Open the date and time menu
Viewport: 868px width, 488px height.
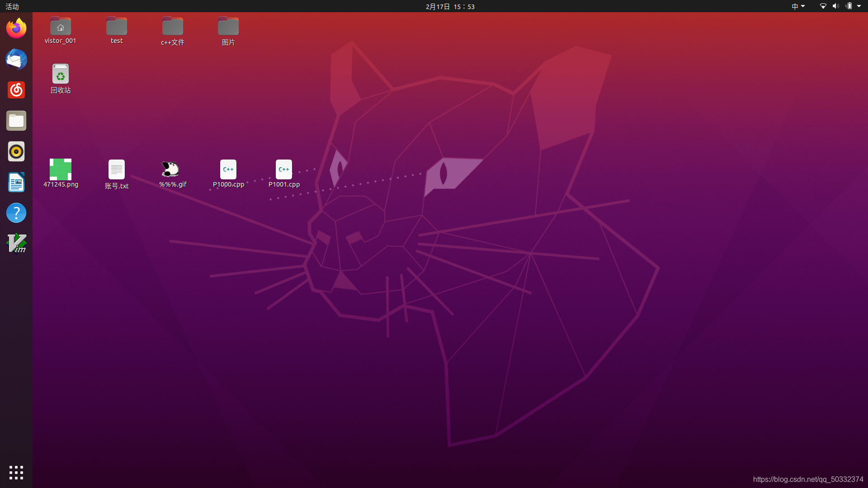tap(450, 6)
